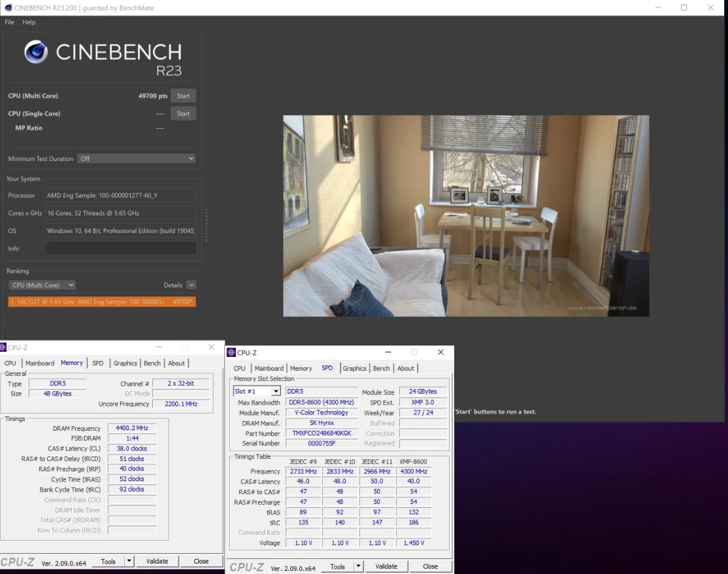Click the CPU-Z Memory window title icon

point(3,347)
